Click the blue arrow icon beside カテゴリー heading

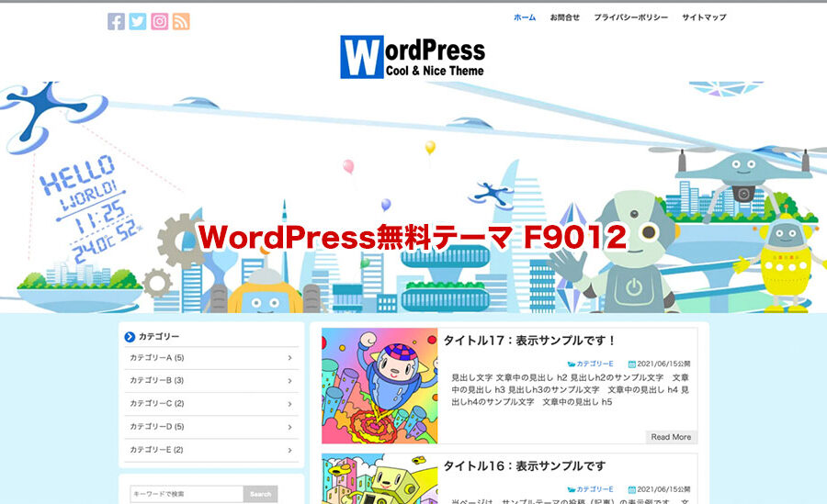pyautogui.click(x=130, y=337)
